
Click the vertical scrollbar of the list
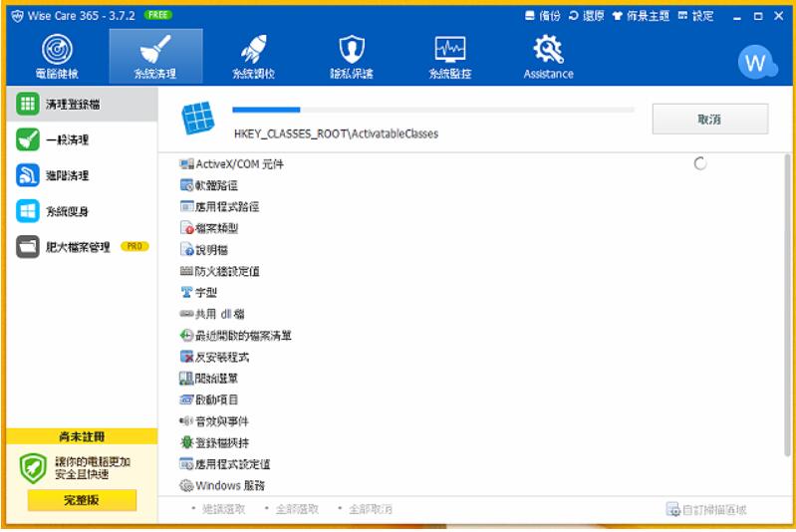[787, 305]
